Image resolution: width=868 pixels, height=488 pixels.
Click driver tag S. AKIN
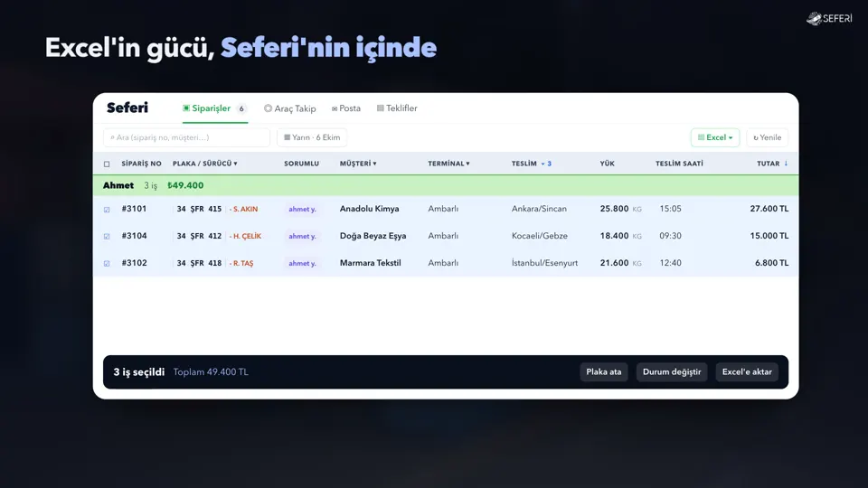point(243,209)
